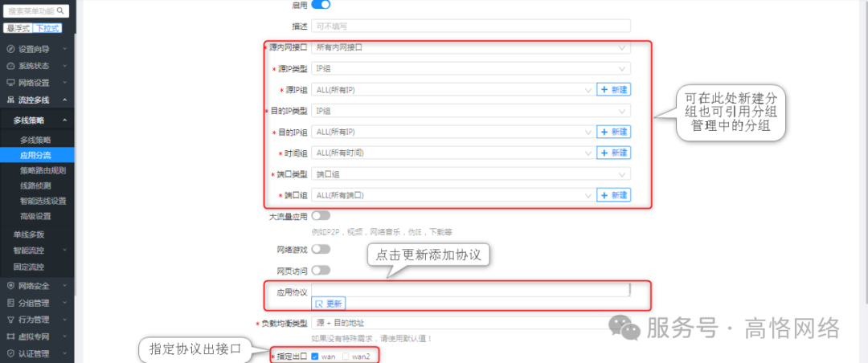Screen dimensions: 868x363
Task: Open the 目的IP组 dropdown
Action: [452, 132]
